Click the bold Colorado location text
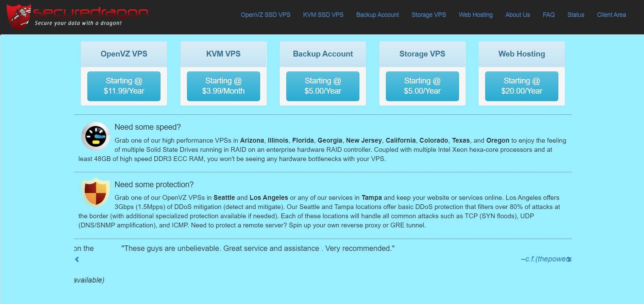The height and width of the screenshot is (304, 644). (x=434, y=140)
